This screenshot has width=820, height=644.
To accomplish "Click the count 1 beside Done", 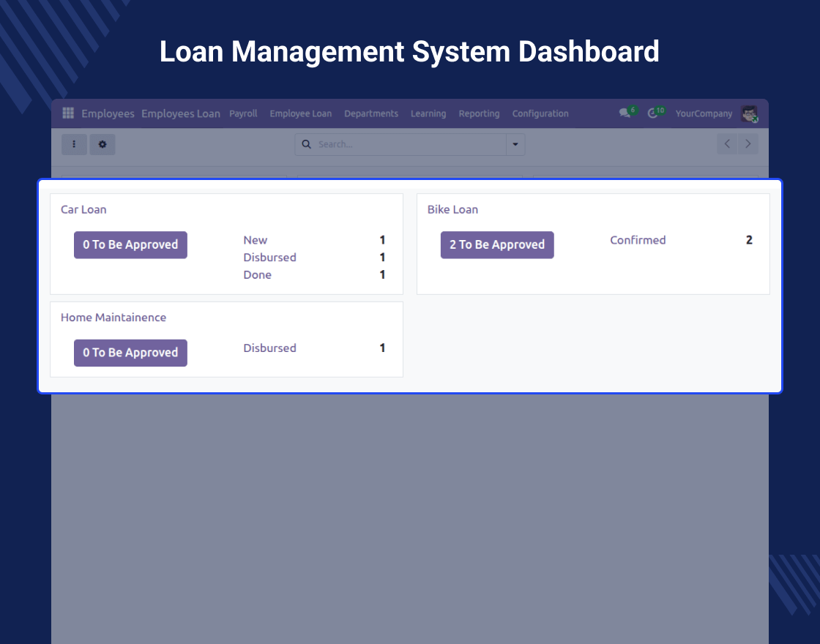I will pos(382,274).
